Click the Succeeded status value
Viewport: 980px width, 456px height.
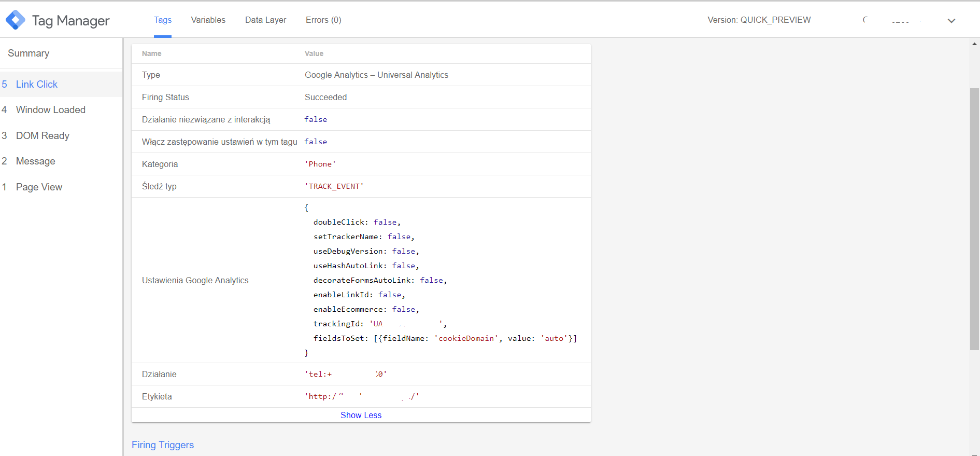coord(326,97)
